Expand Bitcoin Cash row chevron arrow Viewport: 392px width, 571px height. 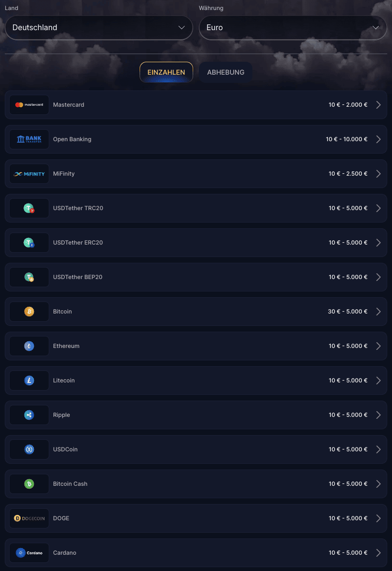[378, 484]
